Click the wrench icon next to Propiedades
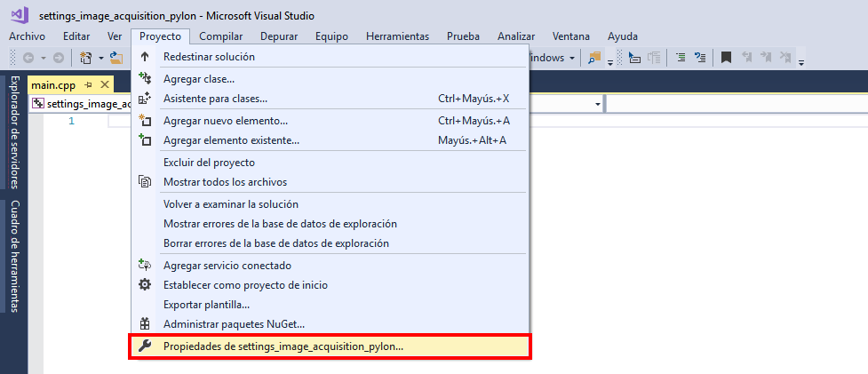Screen dimensions: 868x374 [x=145, y=346]
